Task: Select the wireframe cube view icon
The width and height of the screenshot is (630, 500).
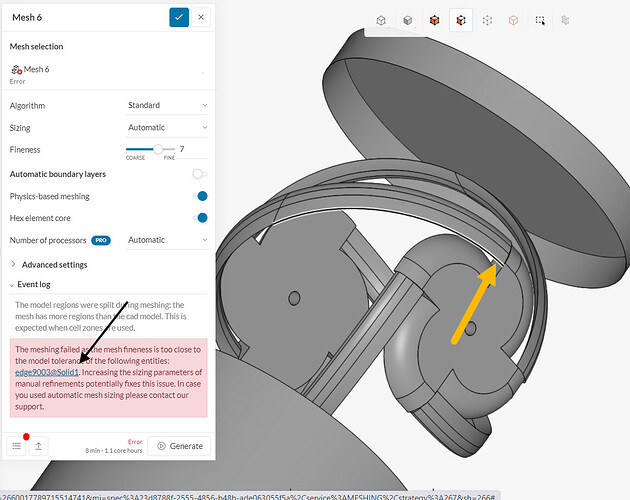Action: pos(381,20)
